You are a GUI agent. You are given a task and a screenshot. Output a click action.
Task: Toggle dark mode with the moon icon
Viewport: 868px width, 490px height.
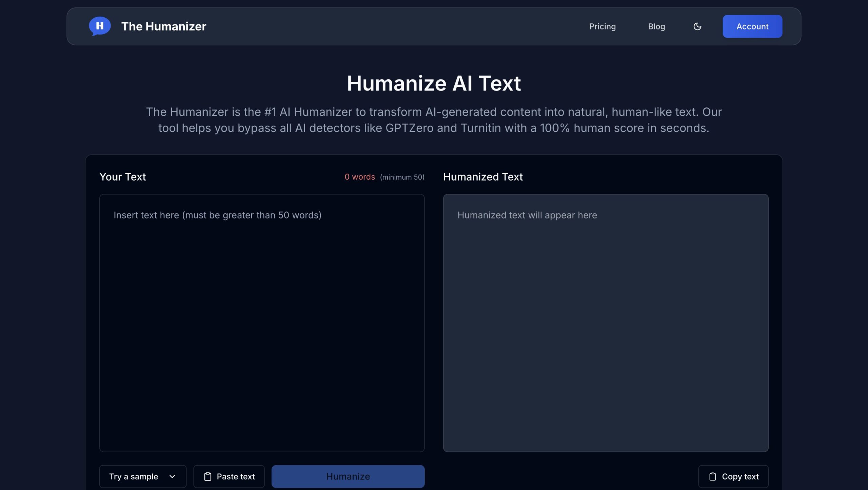click(697, 26)
